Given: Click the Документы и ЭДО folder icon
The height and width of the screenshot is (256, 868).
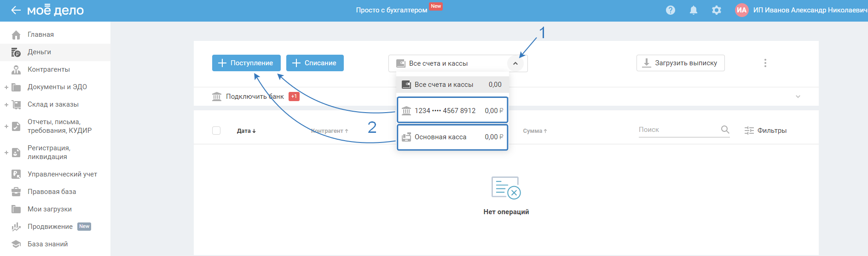Looking at the screenshot, I should click(16, 87).
